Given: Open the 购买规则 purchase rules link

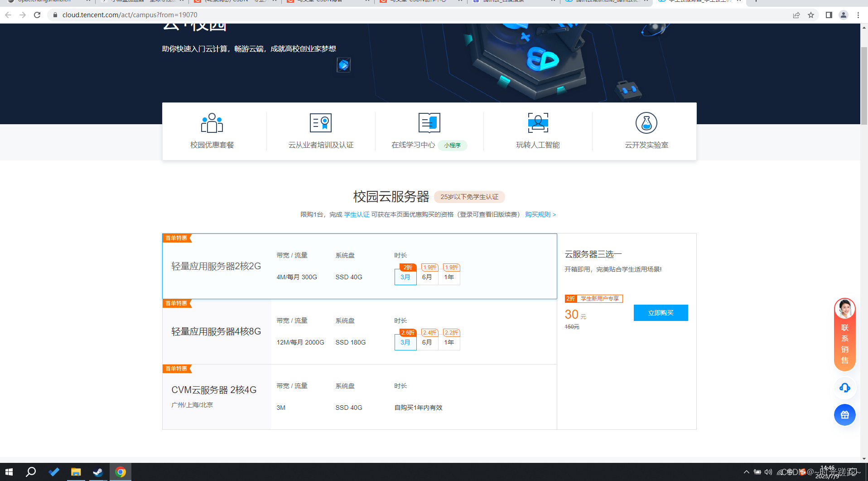Looking at the screenshot, I should click(540, 214).
